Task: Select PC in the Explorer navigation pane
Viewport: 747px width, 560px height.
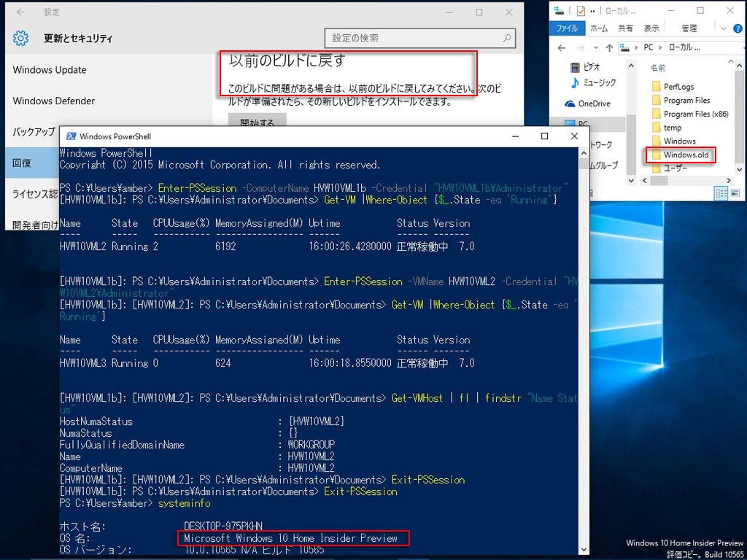Action: click(583, 124)
